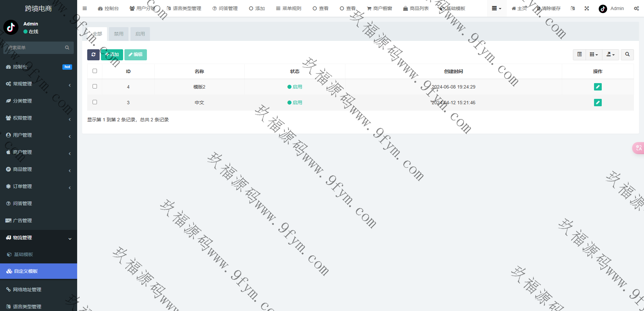Click the pink translate floating icon
Image resolution: width=644 pixels, height=311 pixels.
[638, 148]
